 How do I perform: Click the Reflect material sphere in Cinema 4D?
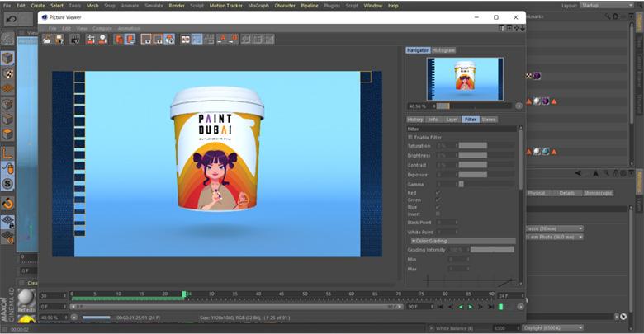point(26,298)
